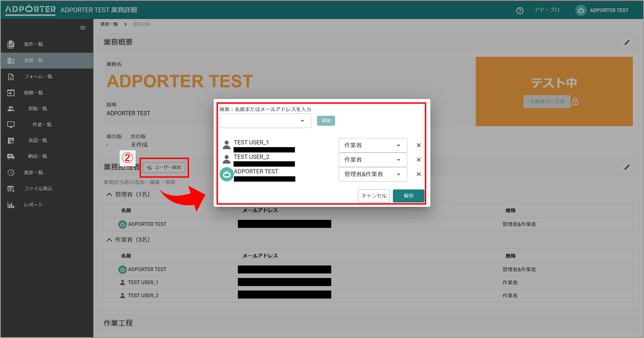Click ADPORTER TEST avatar in dialog
Screen dimensions: 644x338
[x=227, y=174]
